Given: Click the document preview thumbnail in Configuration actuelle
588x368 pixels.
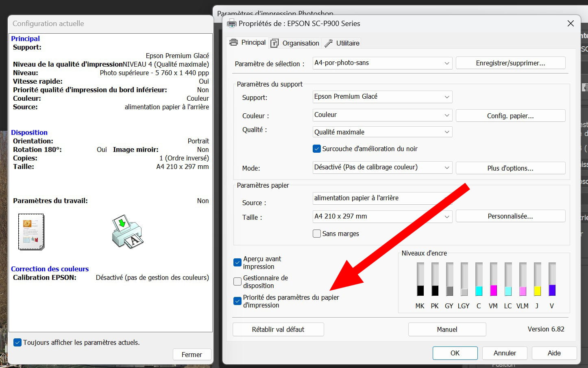Looking at the screenshot, I should (31, 232).
